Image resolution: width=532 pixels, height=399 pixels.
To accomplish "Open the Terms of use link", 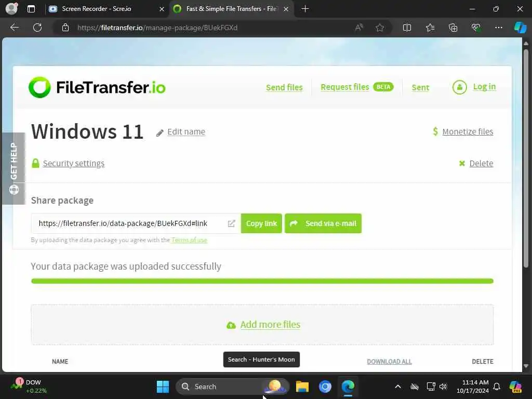I will pyautogui.click(x=189, y=240).
